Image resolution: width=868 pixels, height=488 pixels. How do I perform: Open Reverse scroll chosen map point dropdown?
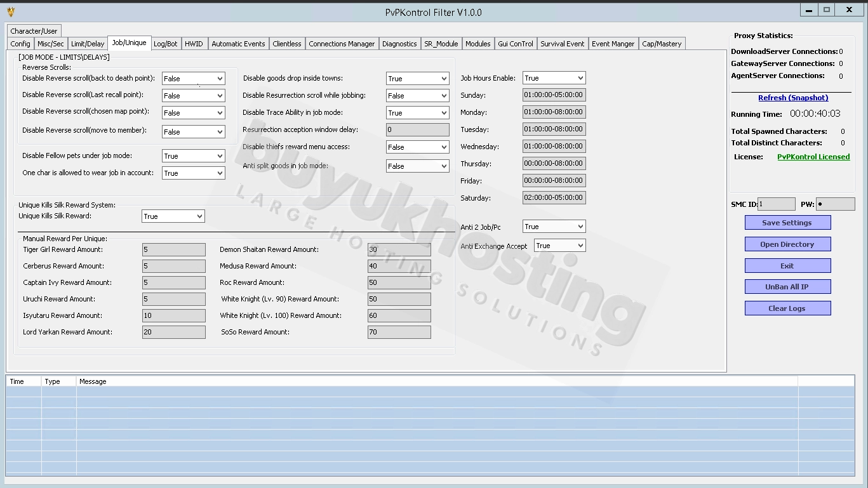tap(193, 113)
